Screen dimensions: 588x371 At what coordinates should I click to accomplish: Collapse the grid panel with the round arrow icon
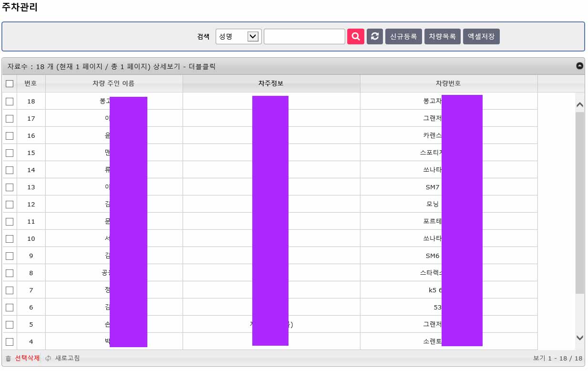tap(579, 66)
